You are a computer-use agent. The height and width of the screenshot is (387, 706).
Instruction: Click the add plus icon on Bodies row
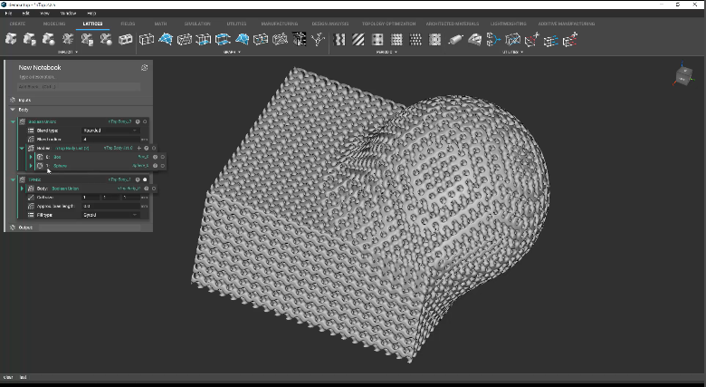(x=140, y=148)
